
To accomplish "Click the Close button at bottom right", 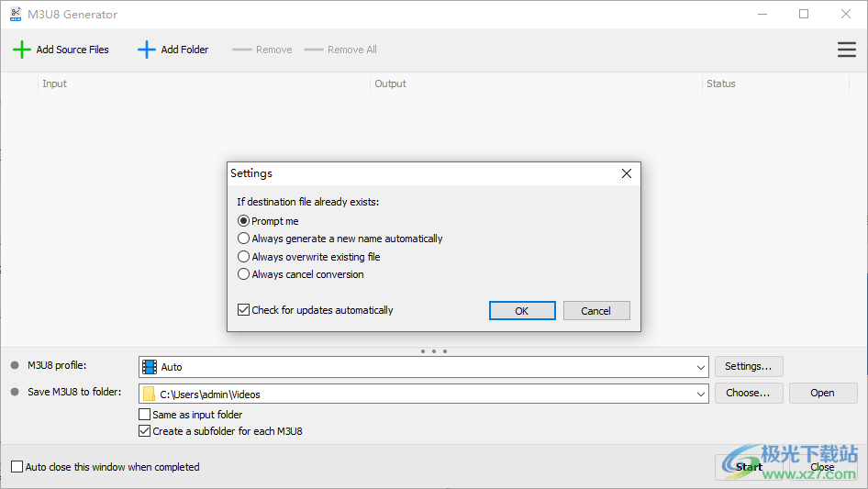I will pyautogui.click(x=823, y=467).
